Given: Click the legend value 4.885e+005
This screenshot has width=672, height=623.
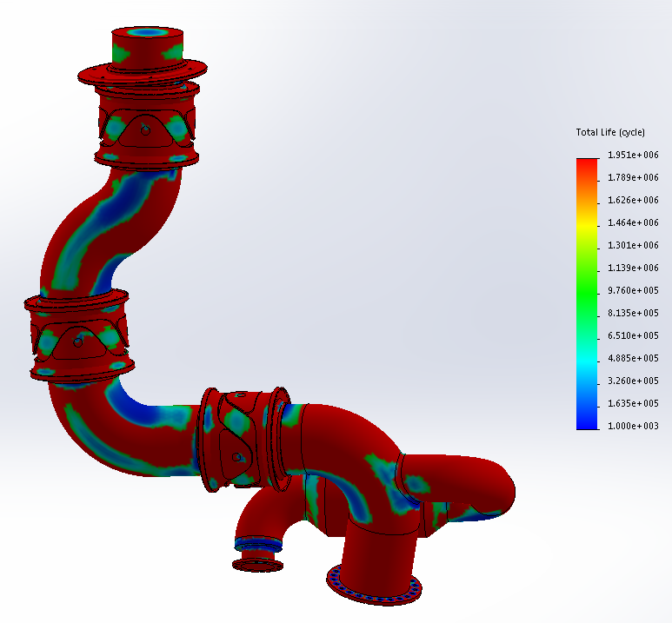Looking at the screenshot, I should click(633, 358).
